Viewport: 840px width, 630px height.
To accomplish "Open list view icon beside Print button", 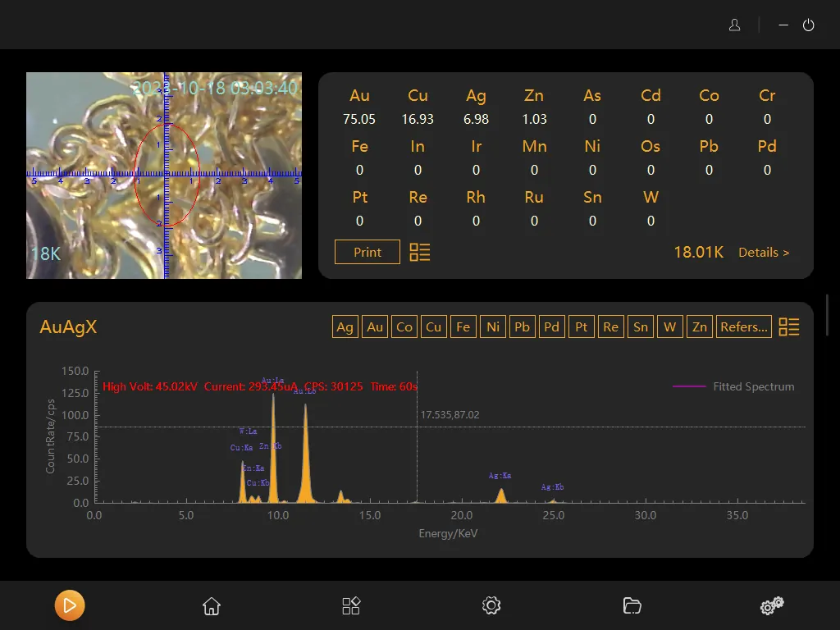I will tap(420, 253).
